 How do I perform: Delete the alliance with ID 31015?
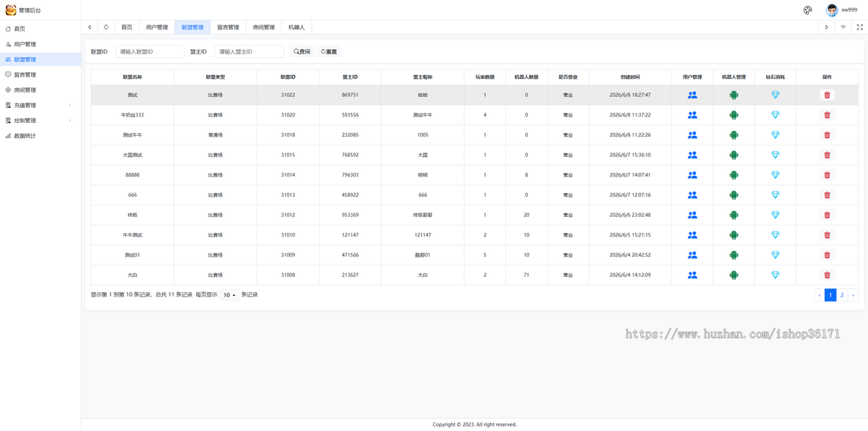pyautogui.click(x=827, y=155)
